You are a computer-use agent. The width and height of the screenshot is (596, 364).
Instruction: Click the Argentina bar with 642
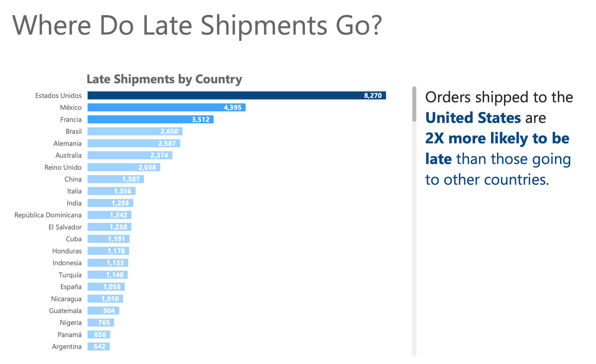(98, 346)
